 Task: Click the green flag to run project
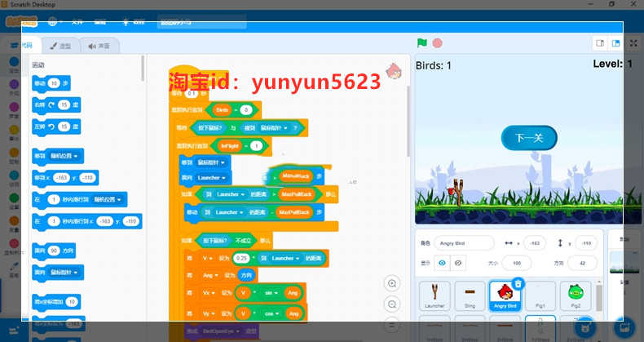pyautogui.click(x=421, y=42)
